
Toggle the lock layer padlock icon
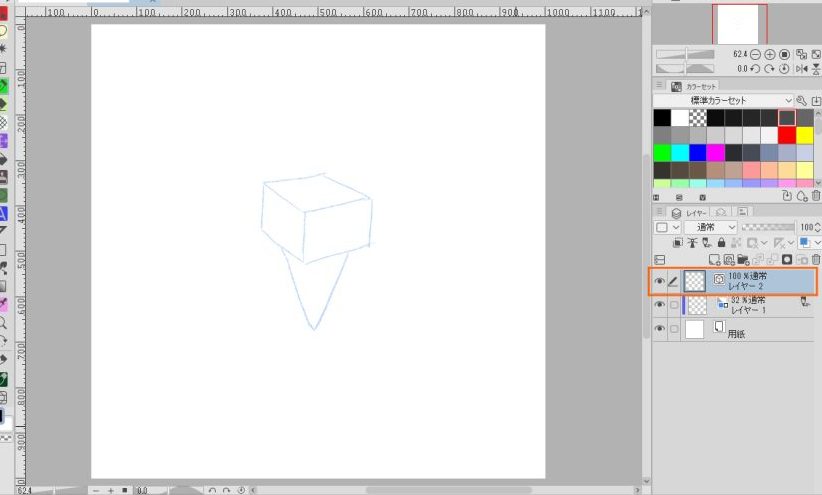point(721,243)
